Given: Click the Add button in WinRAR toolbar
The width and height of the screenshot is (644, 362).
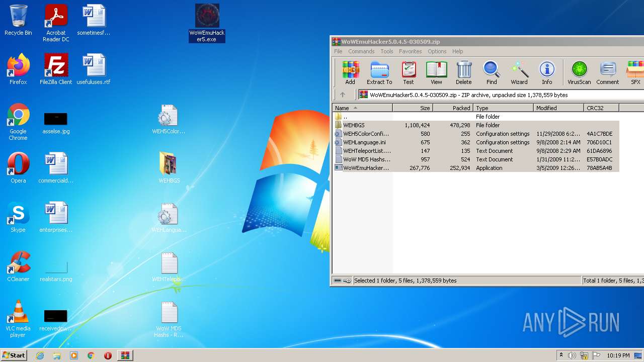Looking at the screenshot, I should coord(350,73).
